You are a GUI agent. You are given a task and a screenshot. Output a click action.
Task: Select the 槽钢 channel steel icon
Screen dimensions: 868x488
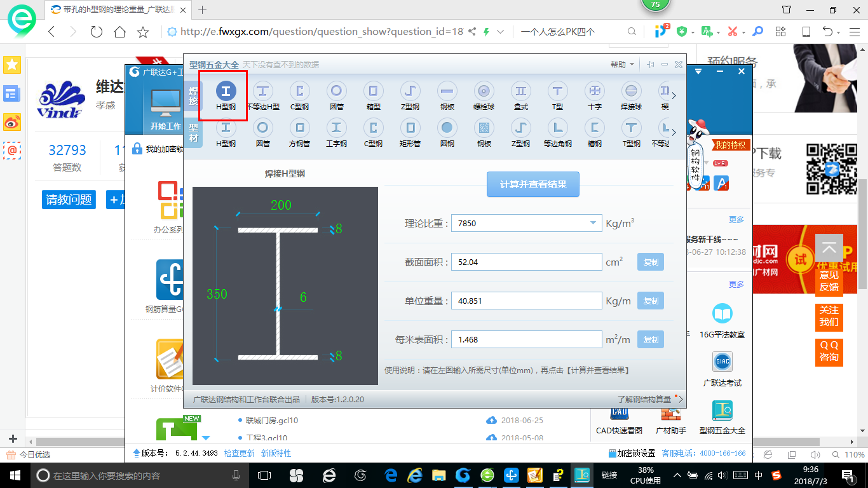click(x=595, y=133)
